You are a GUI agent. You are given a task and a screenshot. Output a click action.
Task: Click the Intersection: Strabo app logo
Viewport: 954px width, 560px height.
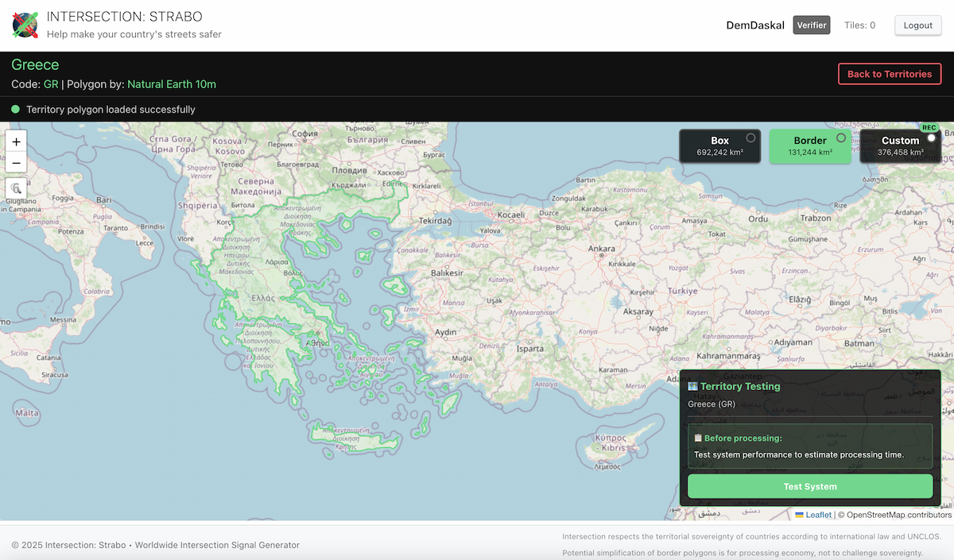[25, 25]
